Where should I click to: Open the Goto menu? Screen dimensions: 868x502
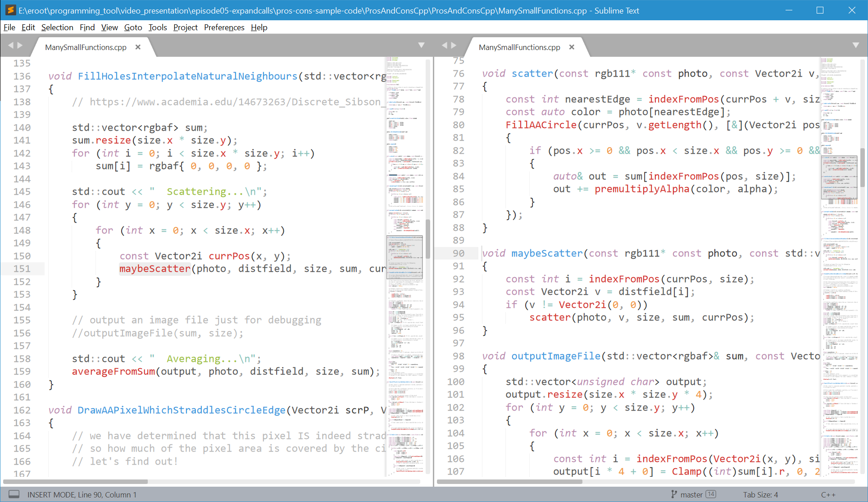[133, 27]
